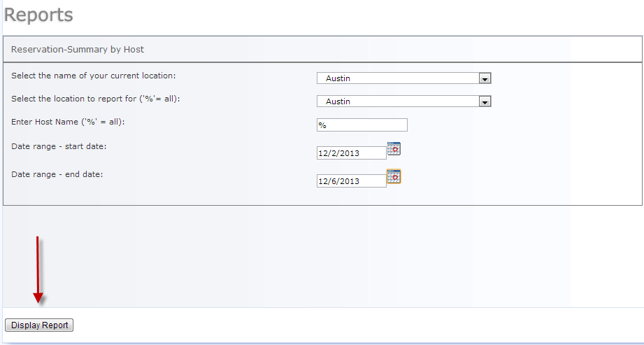Click the empty header bar right of the report title
This screenshot has height=345, width=644.
click(392, 50)
